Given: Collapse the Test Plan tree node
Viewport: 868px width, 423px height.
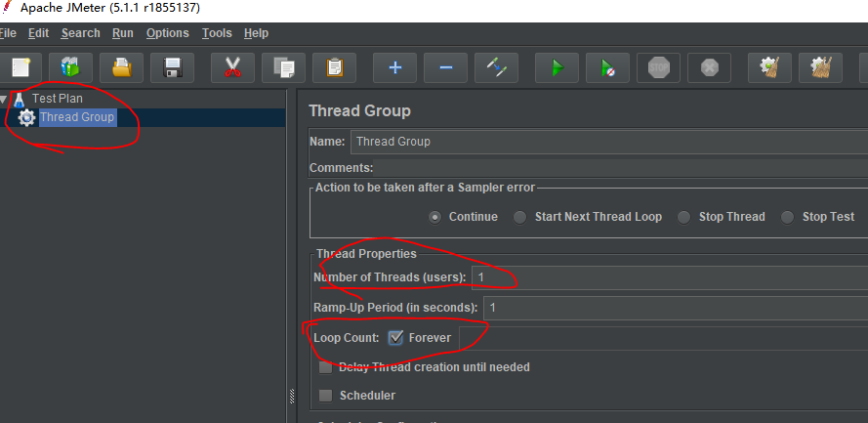Looking at the screenshot, I should 4,100.
